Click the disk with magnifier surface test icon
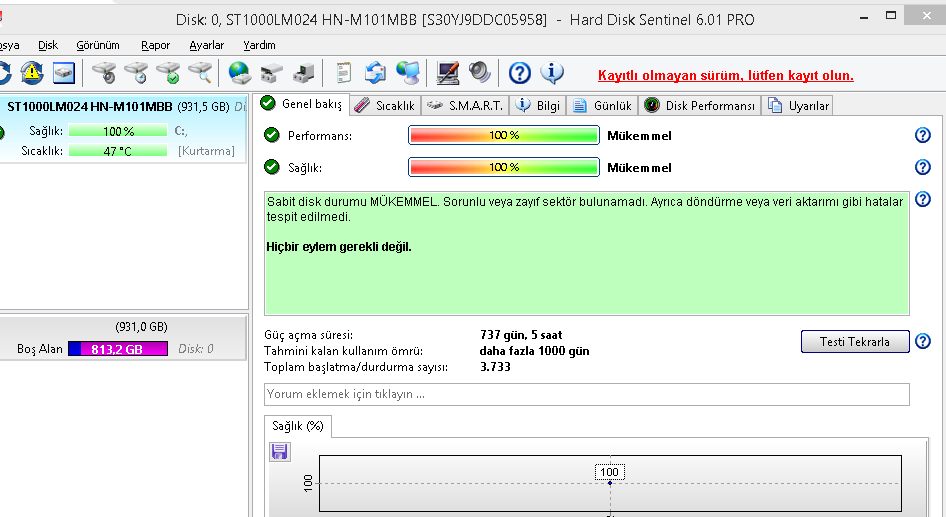Viewport: 946px width, 517px height. coord(200,73)
